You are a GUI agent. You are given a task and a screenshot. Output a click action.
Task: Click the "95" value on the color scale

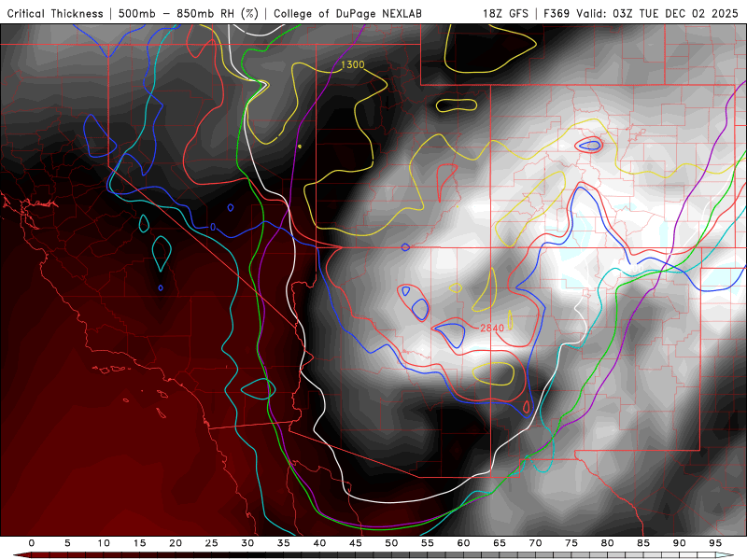click(715, 543)
